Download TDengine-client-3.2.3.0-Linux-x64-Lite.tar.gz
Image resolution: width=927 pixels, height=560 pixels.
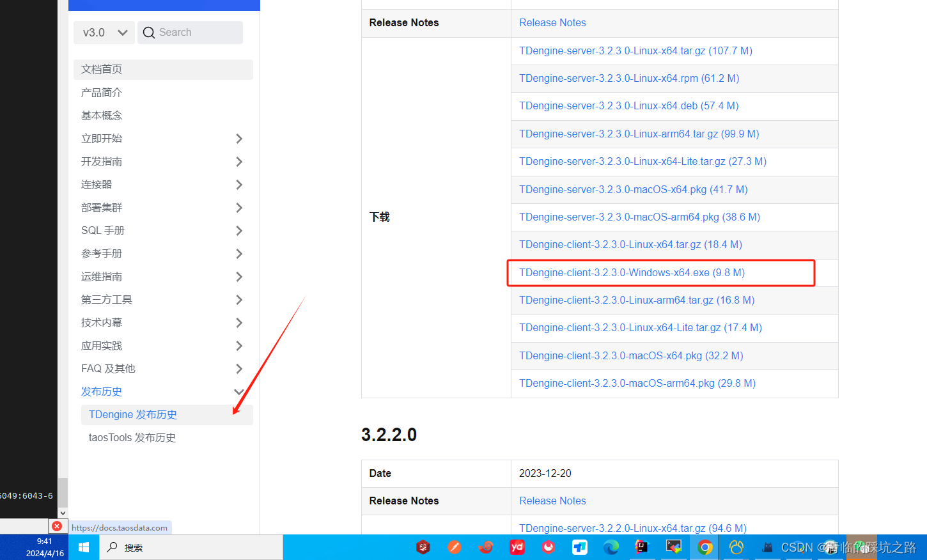pyautogui.click(x=641, y=328)
